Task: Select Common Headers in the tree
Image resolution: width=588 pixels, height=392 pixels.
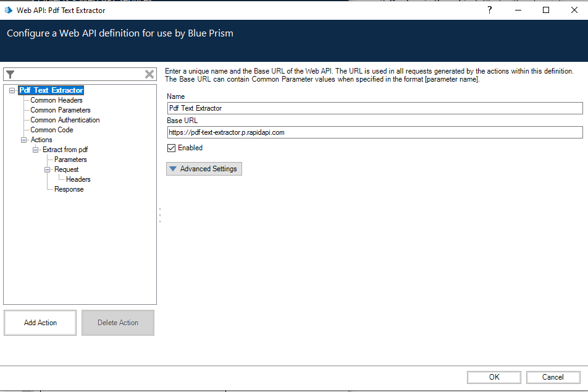Action: [56, 100]
